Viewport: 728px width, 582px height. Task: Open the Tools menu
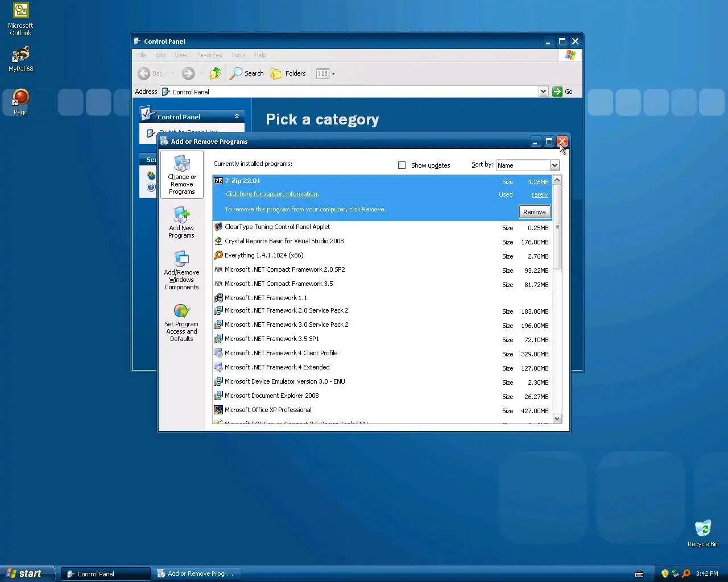pos(238,55)
